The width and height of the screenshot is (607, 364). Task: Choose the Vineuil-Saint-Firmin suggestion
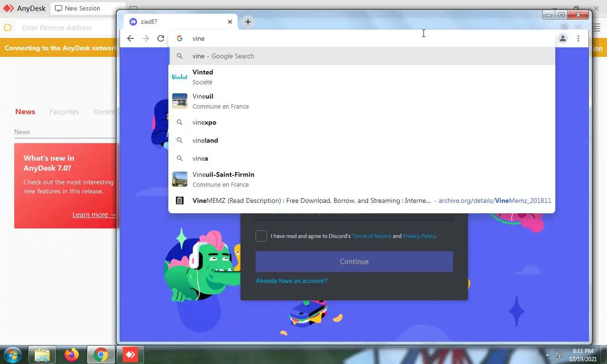(361, 179)
